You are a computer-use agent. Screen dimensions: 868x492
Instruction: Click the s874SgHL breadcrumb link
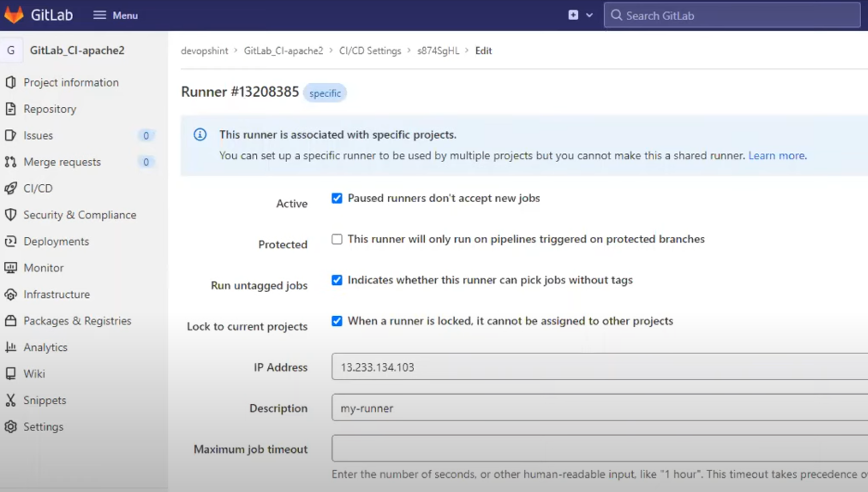(438, 50)
